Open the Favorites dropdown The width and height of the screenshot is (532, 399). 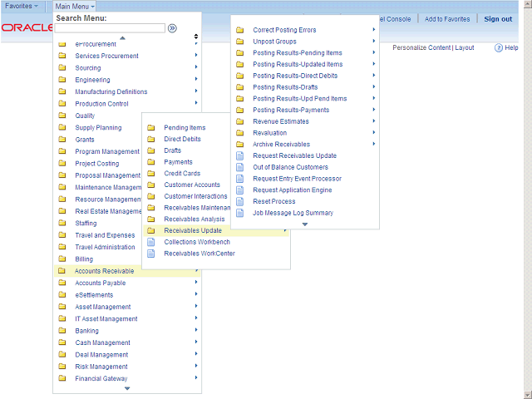tap(22, 6)
